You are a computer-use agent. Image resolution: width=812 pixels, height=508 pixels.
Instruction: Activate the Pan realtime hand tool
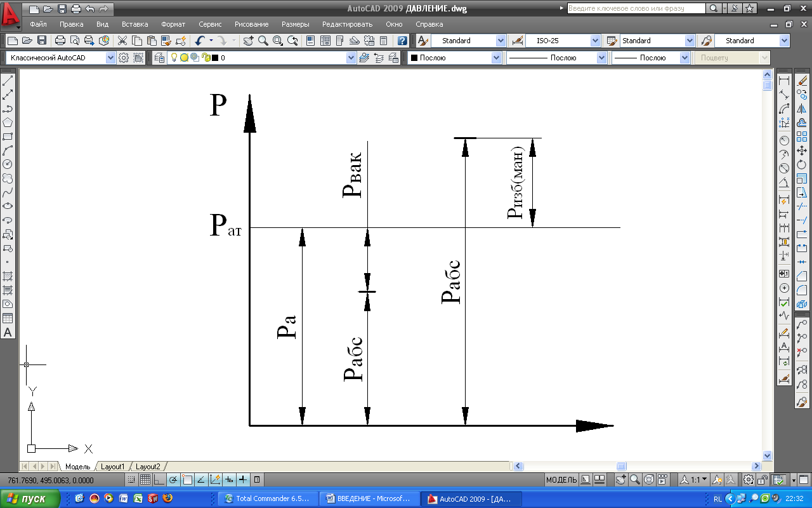[x=247, y=41]
